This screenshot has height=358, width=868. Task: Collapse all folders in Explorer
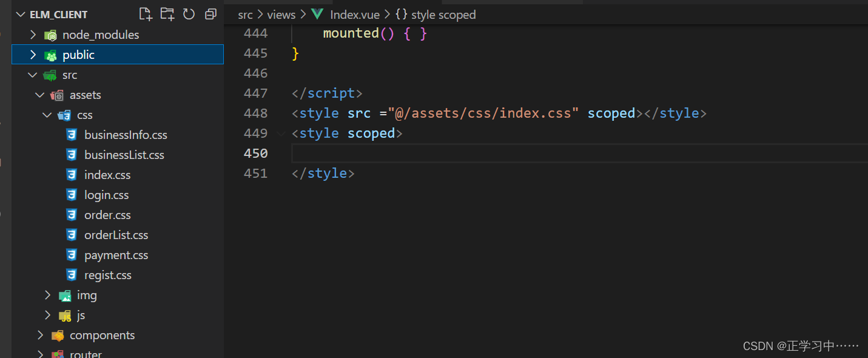tap(210, 14)
